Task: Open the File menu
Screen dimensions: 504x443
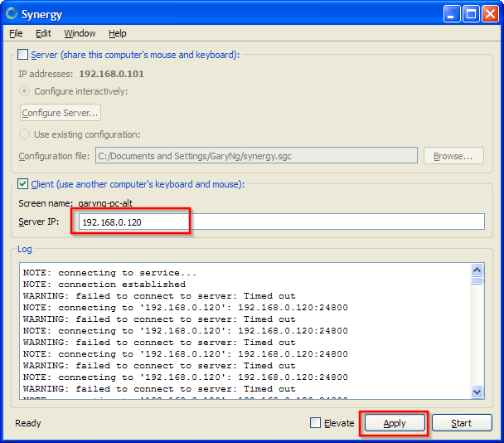Action: click(x=16, y=33)
